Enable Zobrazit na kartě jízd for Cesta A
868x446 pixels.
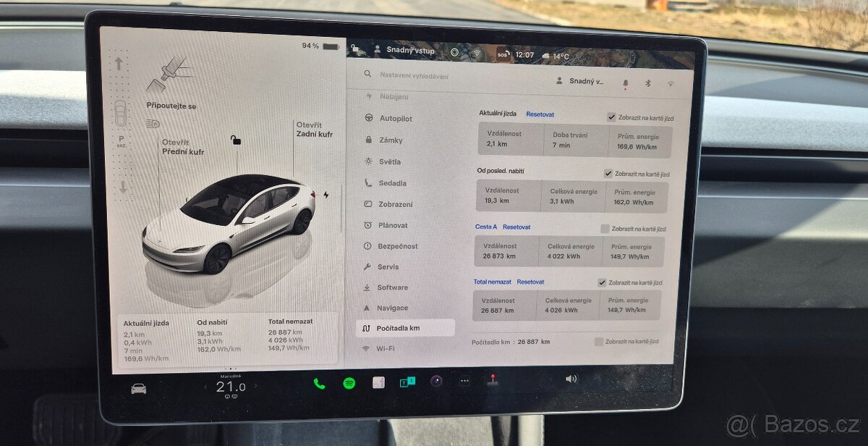coord(604,227)
